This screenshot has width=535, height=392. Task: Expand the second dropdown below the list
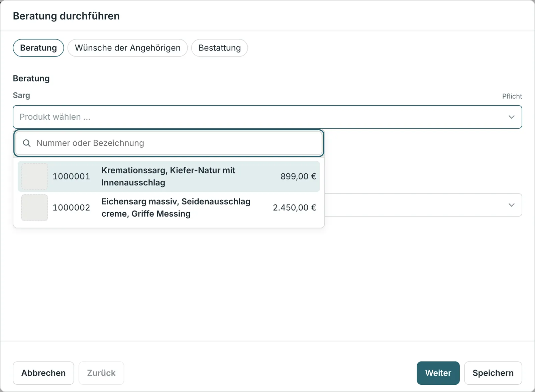(511, 205)
